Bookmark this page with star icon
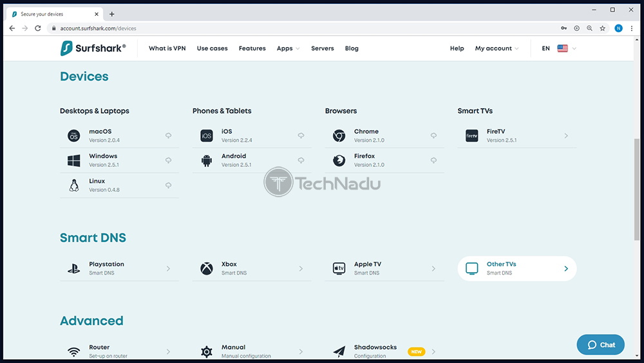The image size is (644, 363). point(603,28)
